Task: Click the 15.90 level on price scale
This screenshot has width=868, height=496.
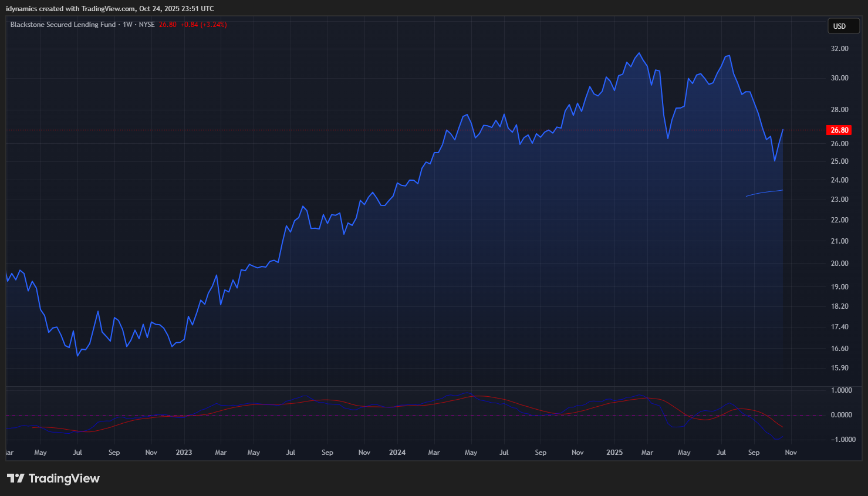Action: (839, 368)
